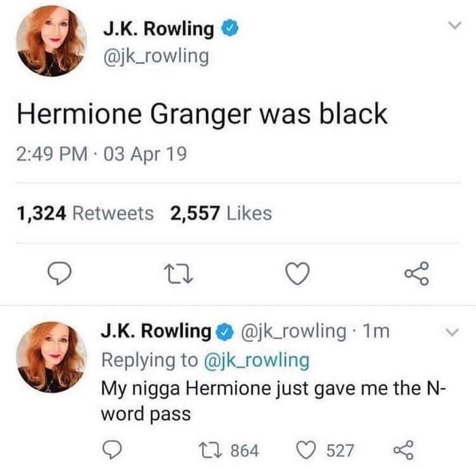476x469 pixels.
Task: Share the main tweet via share icon
Action: [x=417, y=273]
